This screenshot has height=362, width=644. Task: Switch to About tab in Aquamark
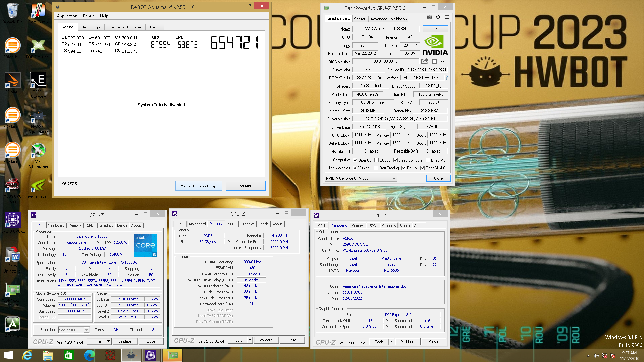tap(155, 27)
